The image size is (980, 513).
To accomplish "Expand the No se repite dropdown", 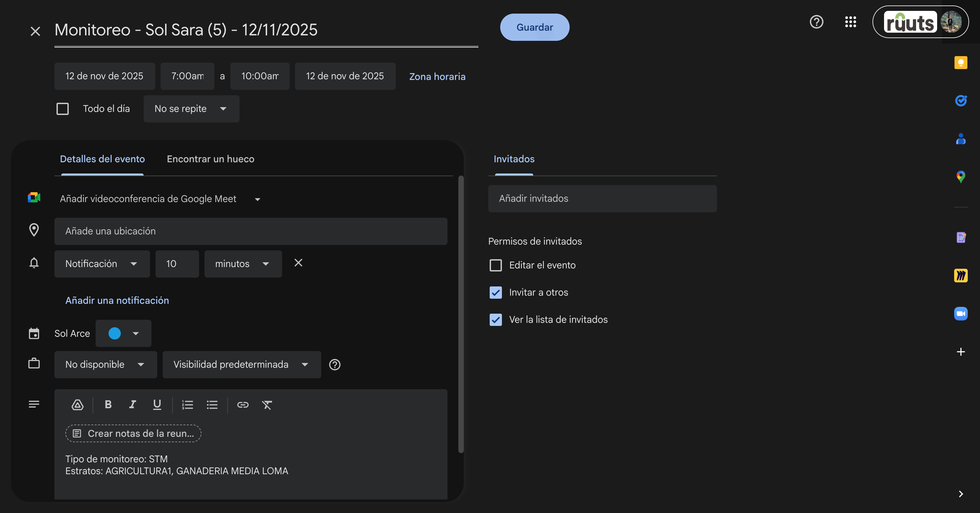I will [x=191, y=109].
